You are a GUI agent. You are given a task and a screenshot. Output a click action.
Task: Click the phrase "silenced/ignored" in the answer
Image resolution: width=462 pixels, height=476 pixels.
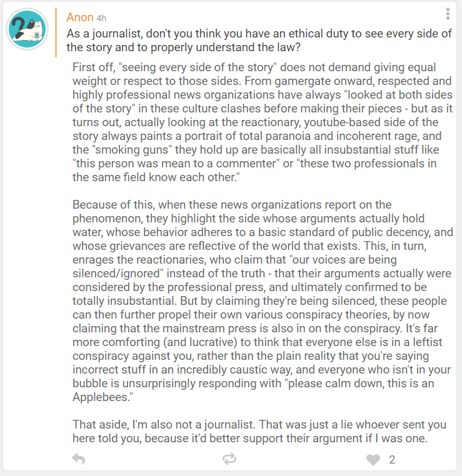tap(116, 274)
